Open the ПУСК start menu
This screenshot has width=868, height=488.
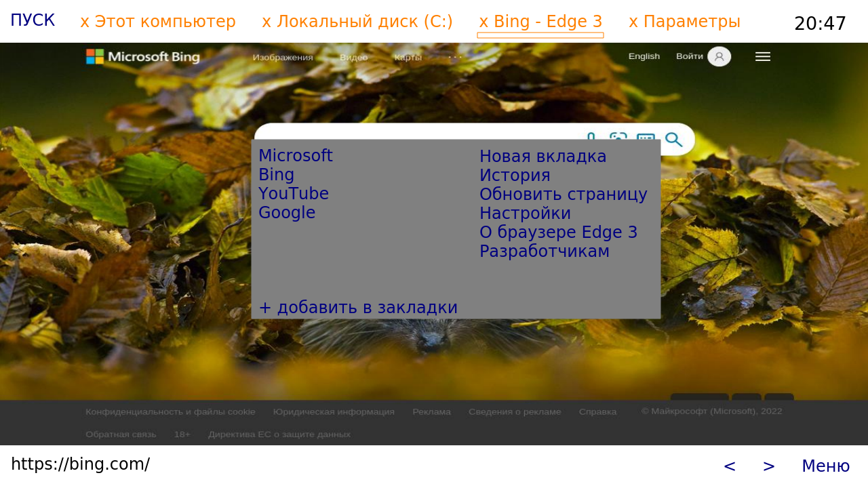33,20
